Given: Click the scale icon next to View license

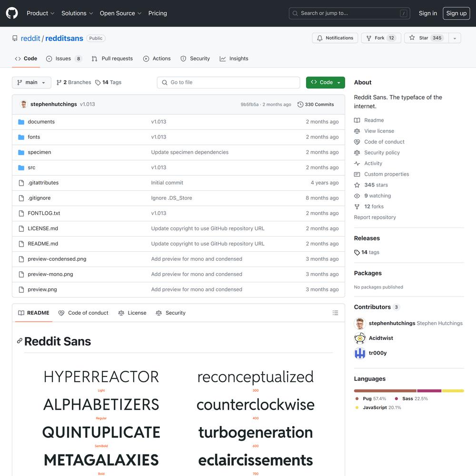Looking at the screenshot, I should pos(357,131).
